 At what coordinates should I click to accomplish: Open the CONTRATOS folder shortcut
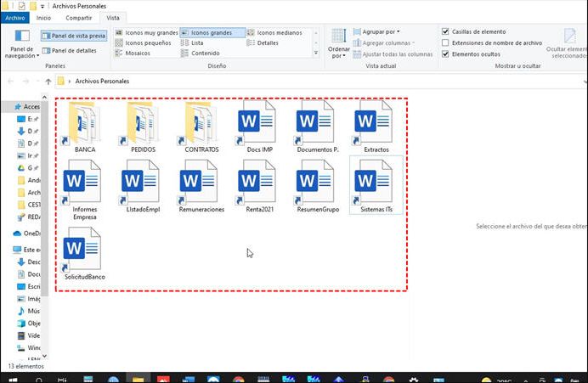pyautogui.click(x=201, y=127)
